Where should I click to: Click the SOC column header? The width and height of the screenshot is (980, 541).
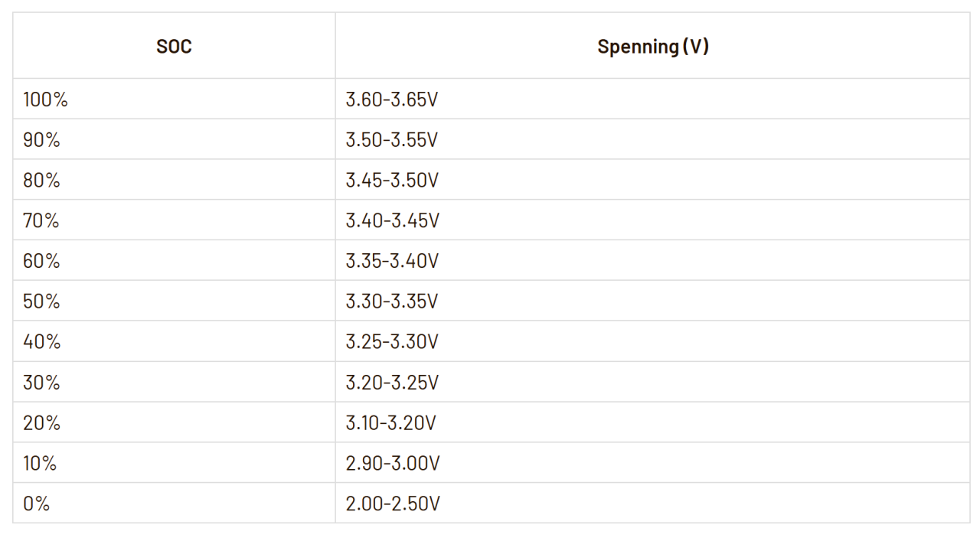pyautogui.click(x=174, y=47)
